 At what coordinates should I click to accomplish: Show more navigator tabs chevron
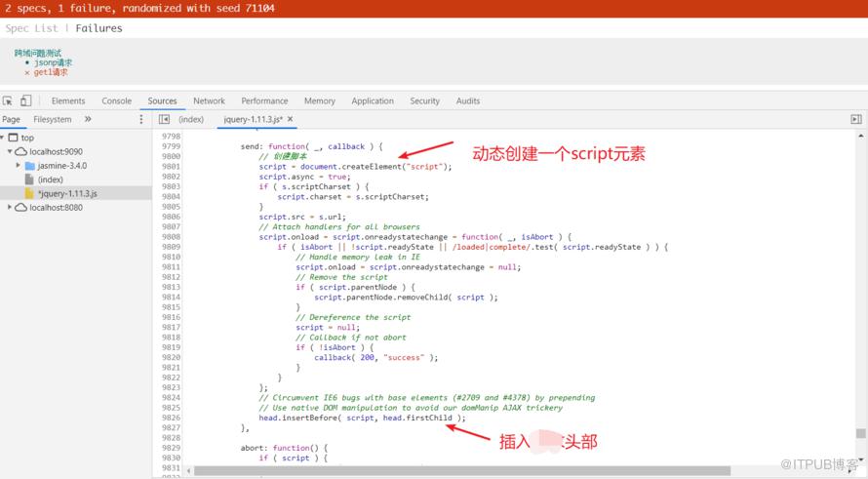pos(88,119)
